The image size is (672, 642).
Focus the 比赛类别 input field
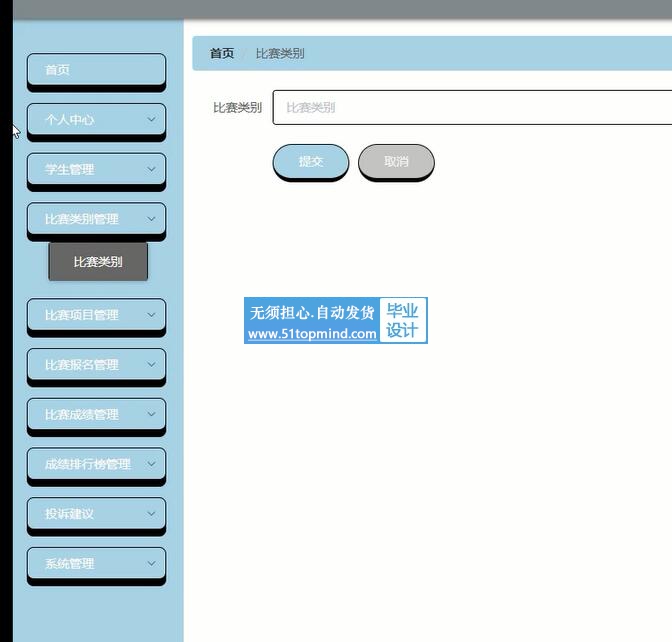coord(472,108)
